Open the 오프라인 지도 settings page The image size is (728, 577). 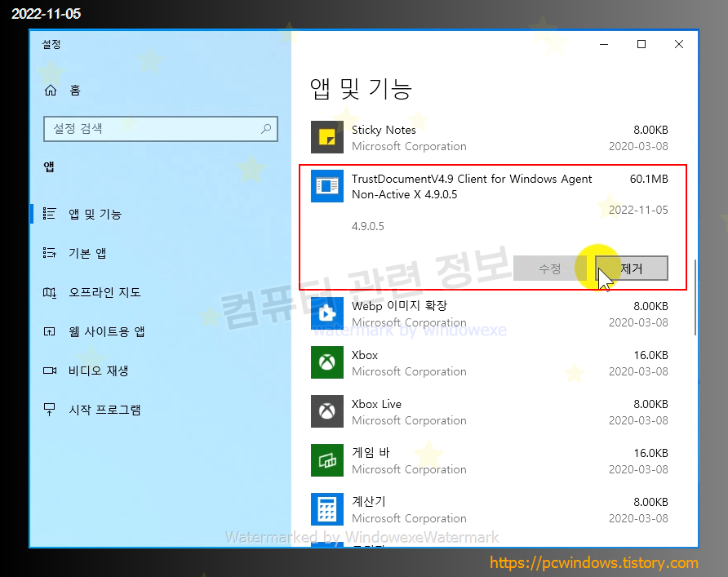point(160,292)
